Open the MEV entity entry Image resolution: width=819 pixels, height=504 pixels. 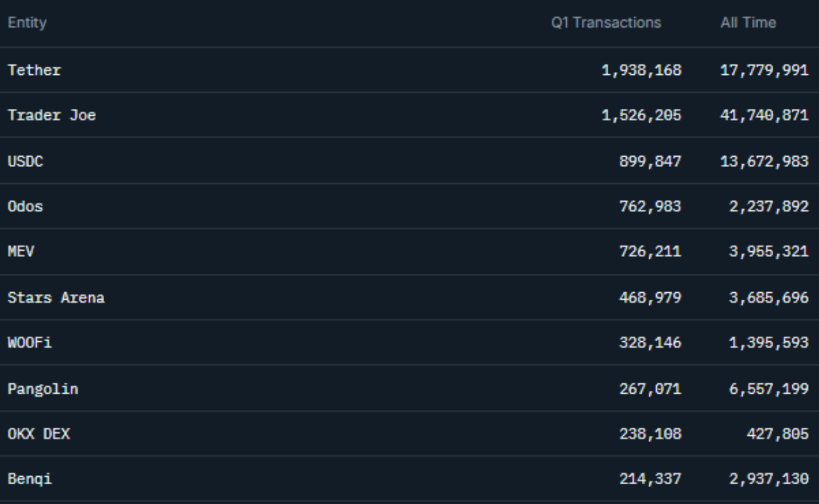(x=20, y=252)
